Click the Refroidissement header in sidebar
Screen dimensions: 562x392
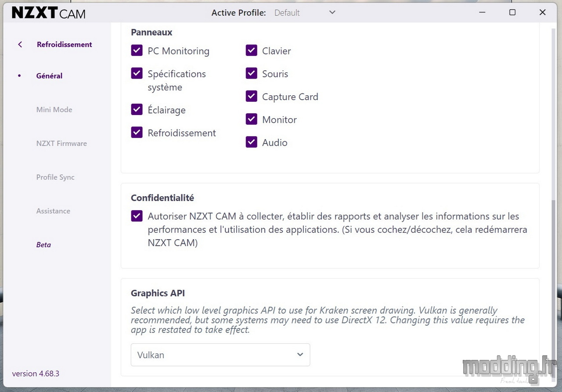tap(65, 44)
